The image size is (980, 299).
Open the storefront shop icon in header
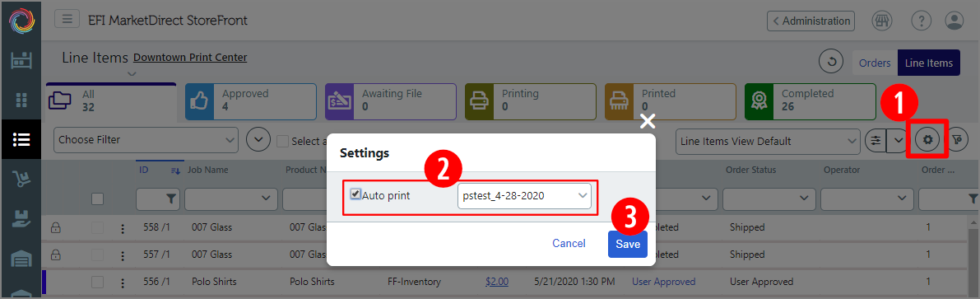(882, 21)
